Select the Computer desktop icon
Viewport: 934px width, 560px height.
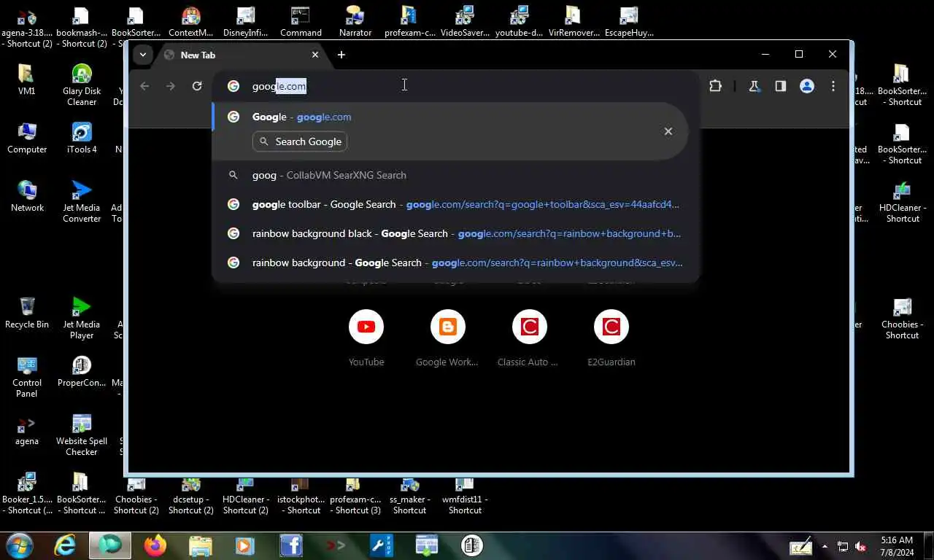point(27,137)
